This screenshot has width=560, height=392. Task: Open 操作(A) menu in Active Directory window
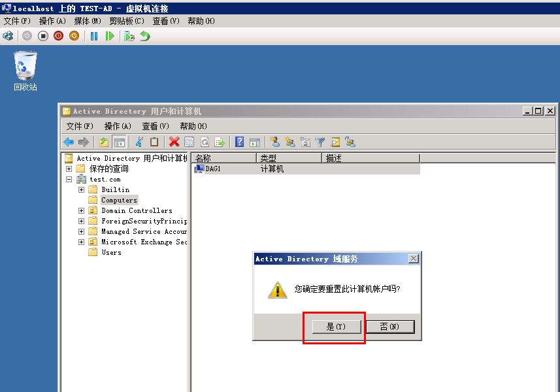click(118, 126)
